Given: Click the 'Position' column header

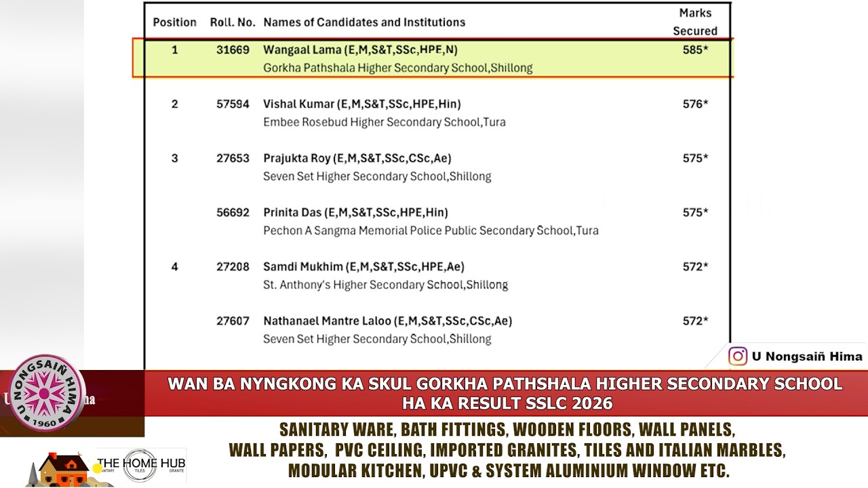Looking at the screenshot, I should coord(174,22).
